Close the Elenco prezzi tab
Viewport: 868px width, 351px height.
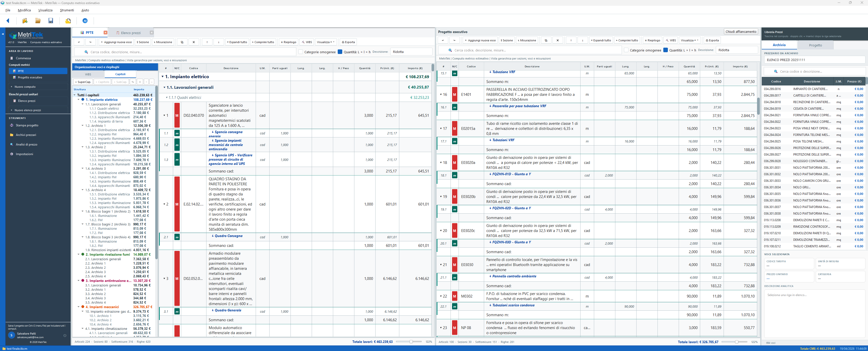point(152,33)
